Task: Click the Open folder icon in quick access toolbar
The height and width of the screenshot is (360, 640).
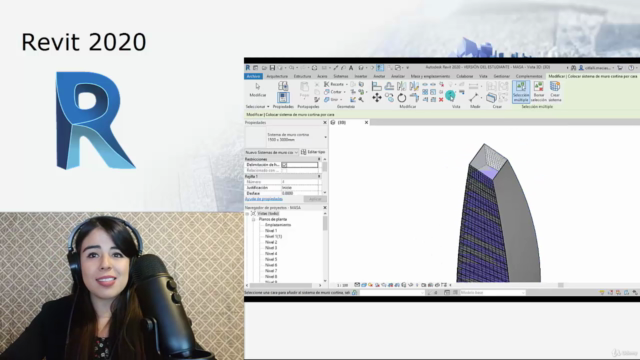Action: [264, 68]
